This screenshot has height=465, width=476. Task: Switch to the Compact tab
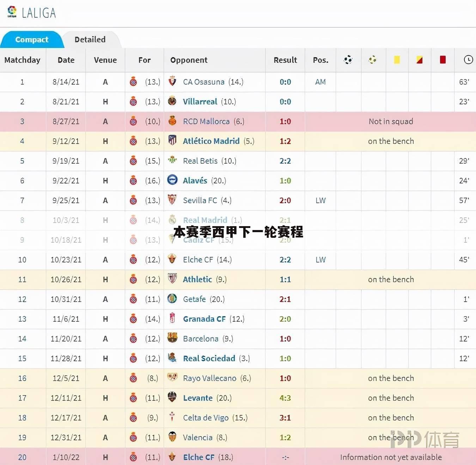point(32,40)
